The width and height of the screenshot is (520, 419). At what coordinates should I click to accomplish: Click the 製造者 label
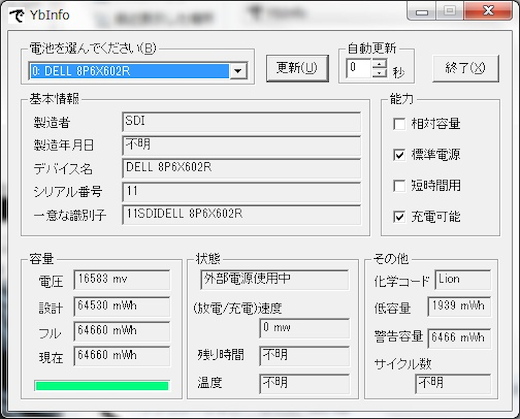pos(52,123)
